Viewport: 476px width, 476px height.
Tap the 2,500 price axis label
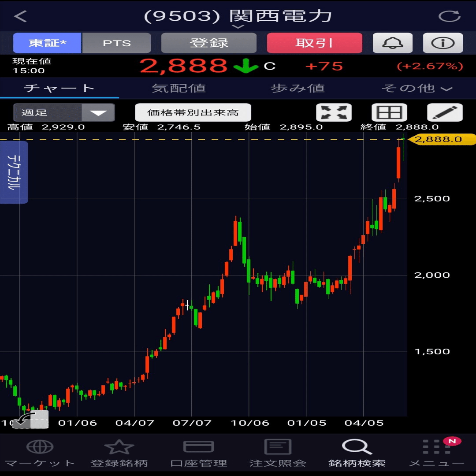click(x=432, y=198)
